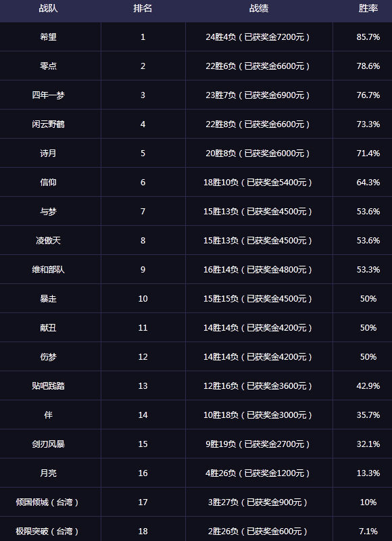The height and width of the screenshot is (541, 392).
Task: Click team 倾国倾城（台湾）
Action: pyautogui.click(x=48, y=502)
